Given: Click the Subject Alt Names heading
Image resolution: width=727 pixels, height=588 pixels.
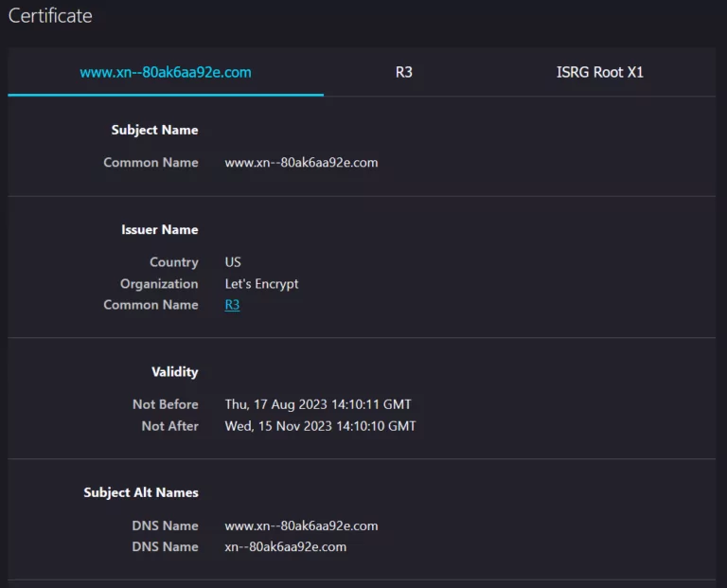Looking at the screenshot, I should click(140, 492).
